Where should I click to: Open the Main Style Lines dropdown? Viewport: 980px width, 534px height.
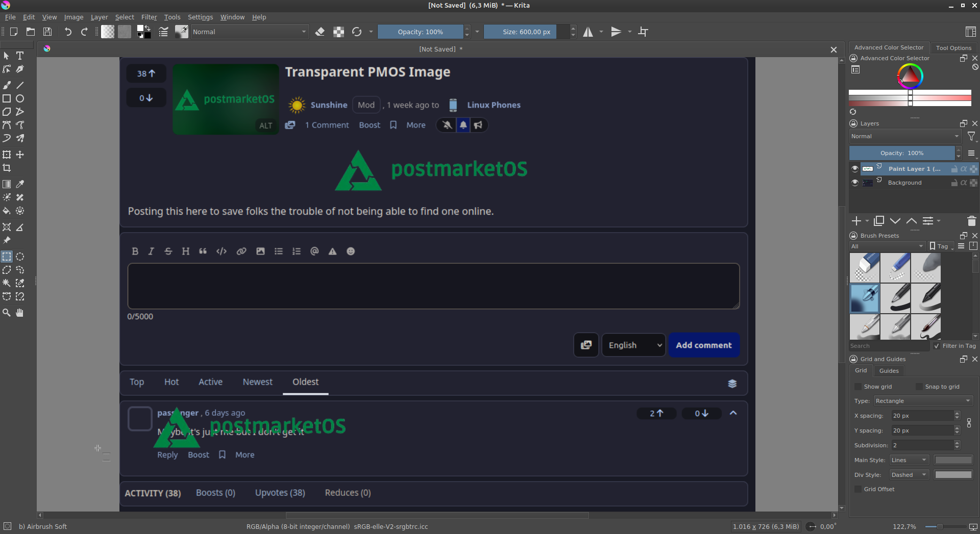[909, 460]
